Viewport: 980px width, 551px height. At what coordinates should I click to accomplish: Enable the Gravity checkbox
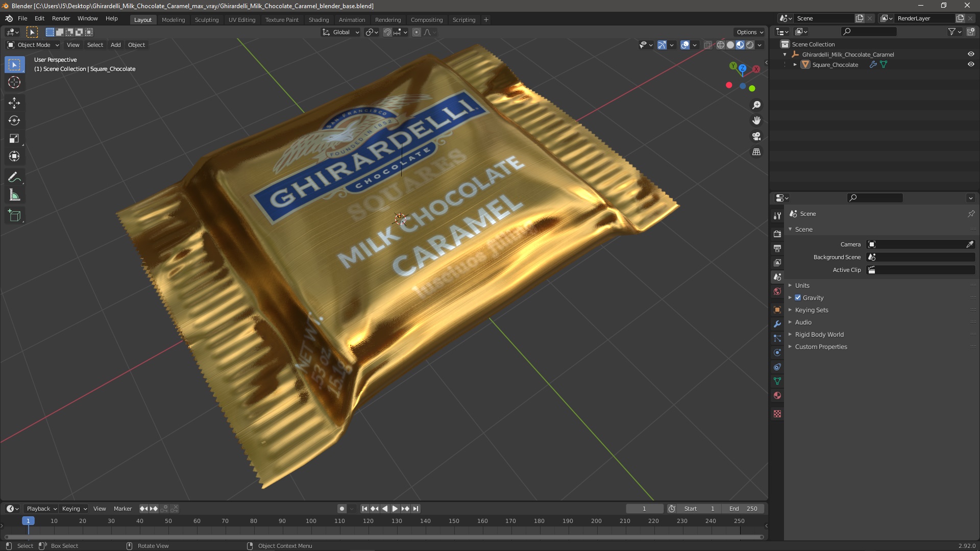[x=798, y=298]
